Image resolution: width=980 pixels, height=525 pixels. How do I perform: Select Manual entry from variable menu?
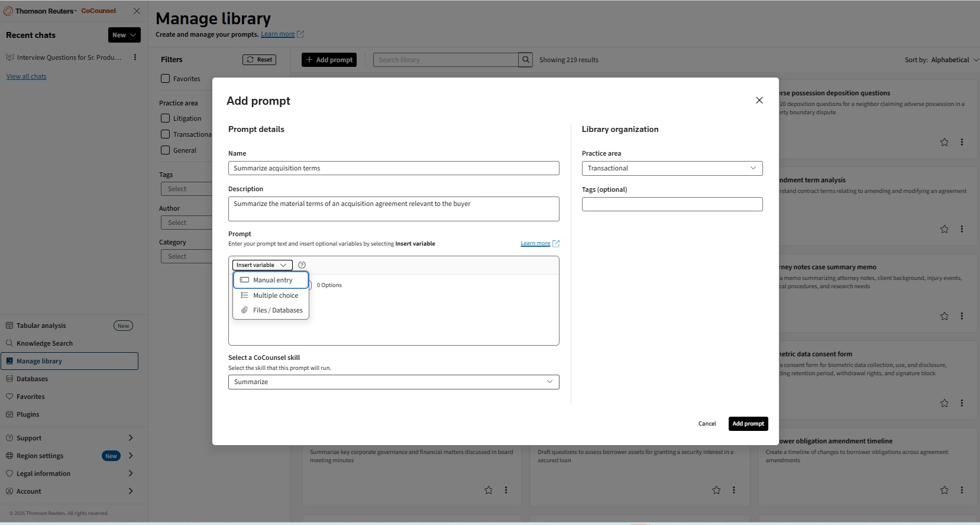pos(271,280)
